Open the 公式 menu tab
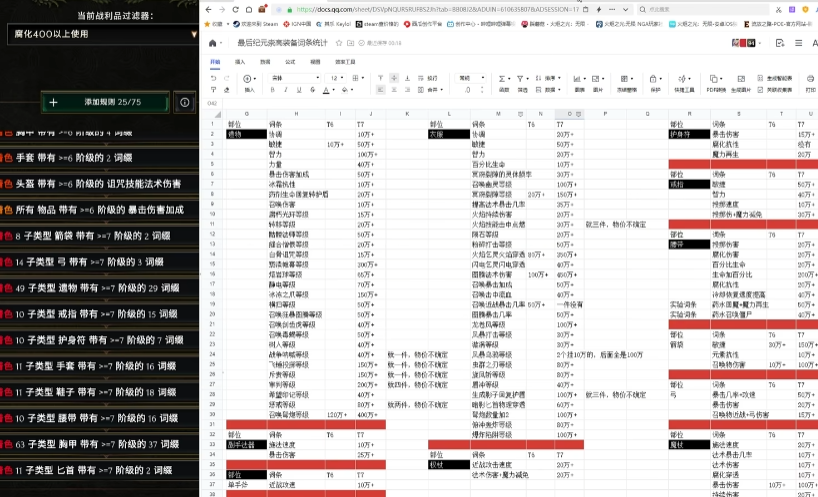The image size is (818, 497). point(290,61)
